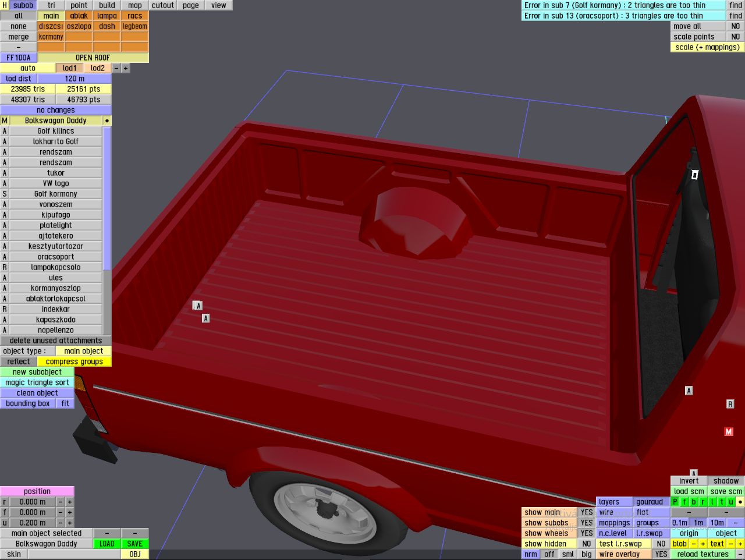Decrease blob size with its minus button

(x=694, y=544)
